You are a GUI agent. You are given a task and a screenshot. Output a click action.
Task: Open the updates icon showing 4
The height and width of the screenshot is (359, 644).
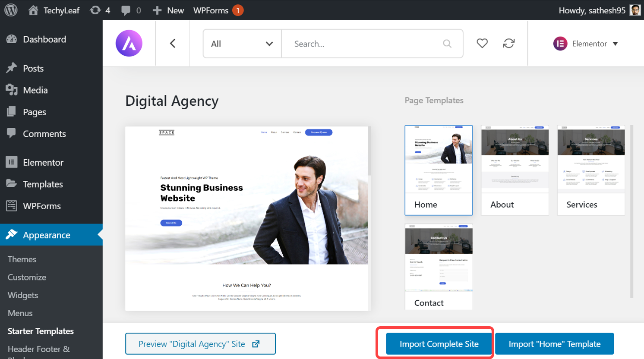tap(95, 10)
